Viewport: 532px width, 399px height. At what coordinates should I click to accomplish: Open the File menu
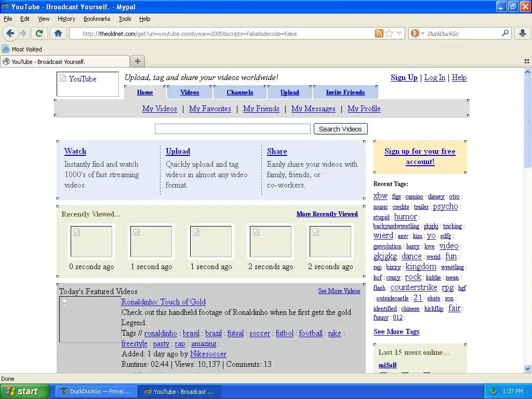pyautogui.click(x=8, y=19)
